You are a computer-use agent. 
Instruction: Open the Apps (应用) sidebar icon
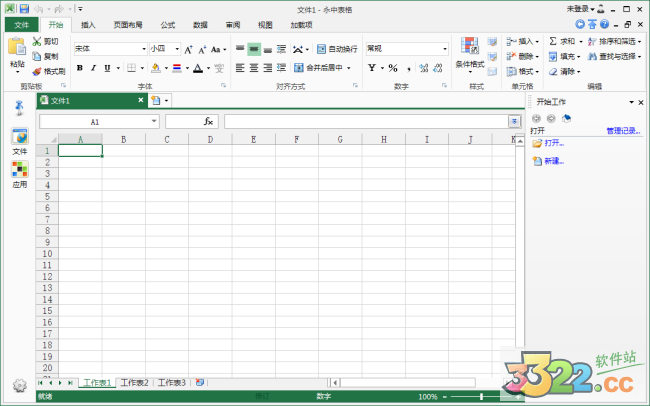coord(20,171)
